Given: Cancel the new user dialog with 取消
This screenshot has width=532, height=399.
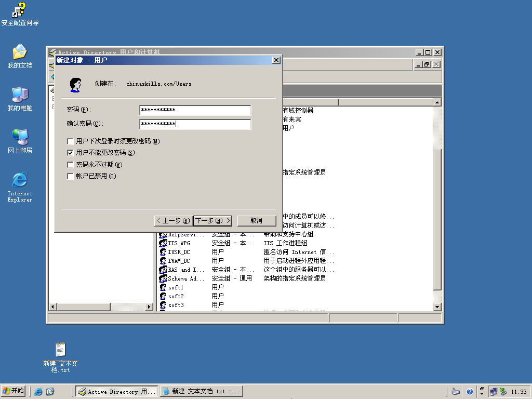Looking at the screenshot, I should [x=257, y=221].
